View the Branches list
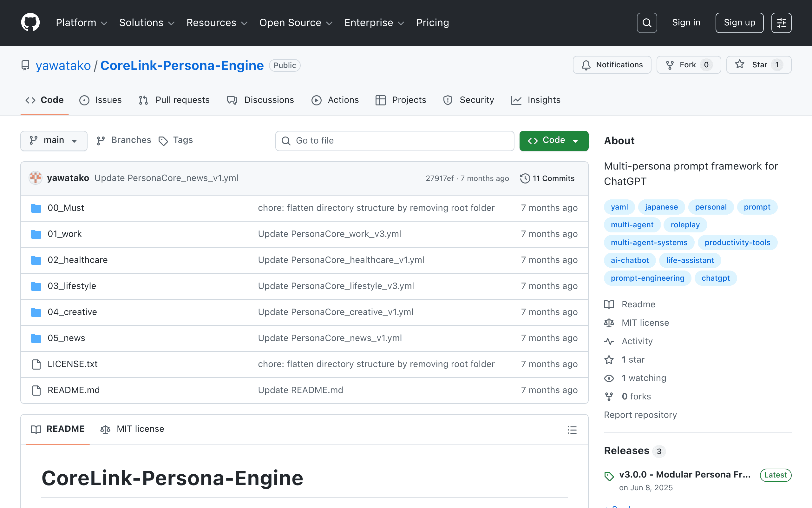Image resolution: width=812 pixels, height=508 pixels. click(123, 140)
